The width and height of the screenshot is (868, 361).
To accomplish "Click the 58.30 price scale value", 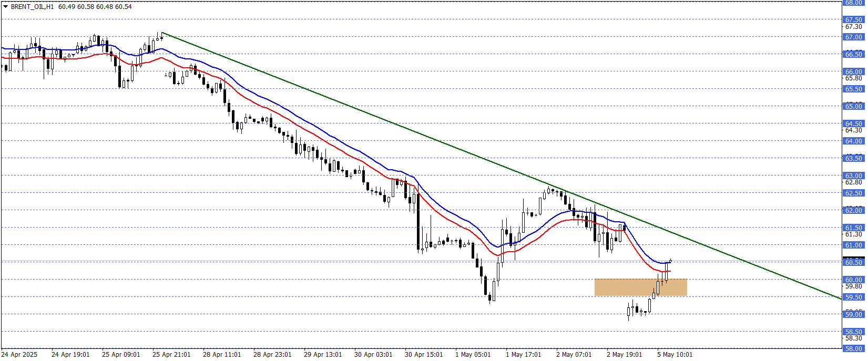I will [x=853, y=338].
